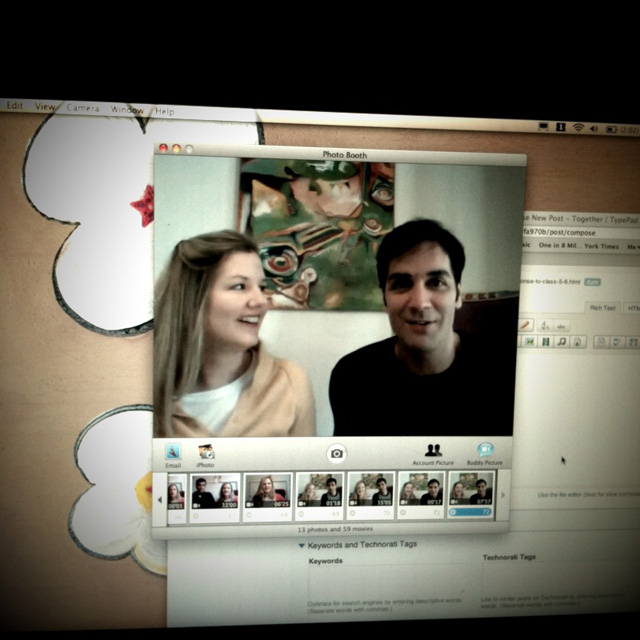Click the Email icon in Photo Booth

[173, 452]
